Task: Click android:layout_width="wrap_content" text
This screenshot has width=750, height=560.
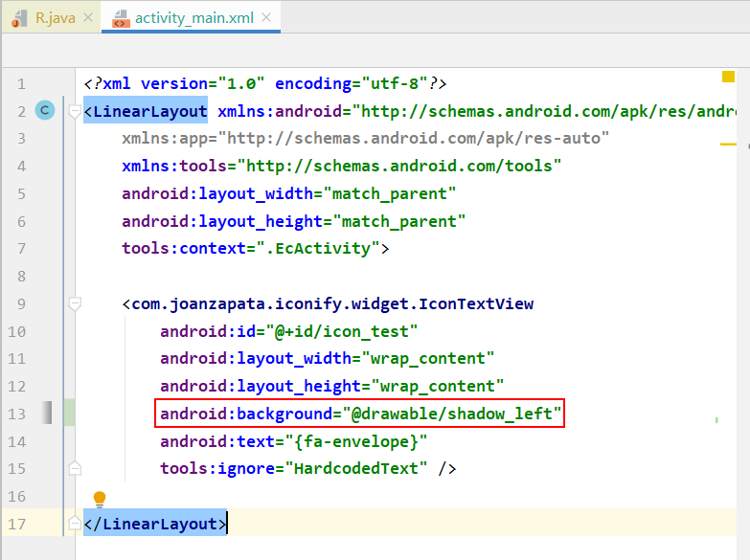Action: pyautogui.click(x=327, y=359)
